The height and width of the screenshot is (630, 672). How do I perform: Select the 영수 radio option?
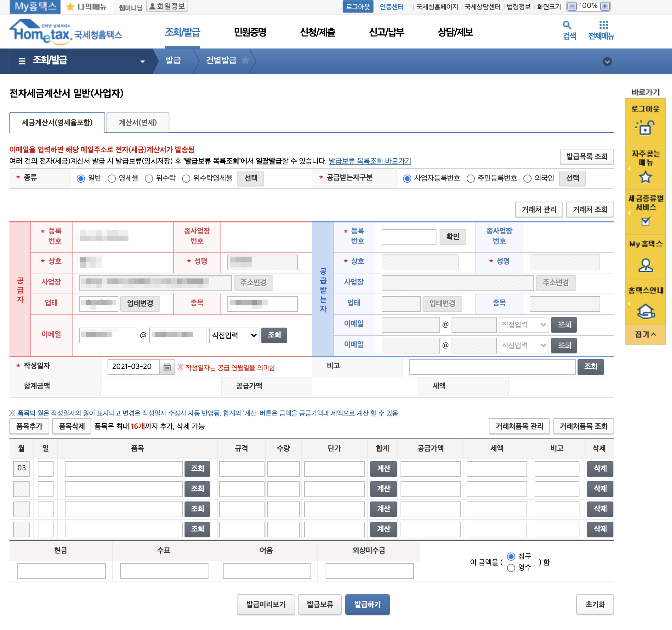click(511, 567)
